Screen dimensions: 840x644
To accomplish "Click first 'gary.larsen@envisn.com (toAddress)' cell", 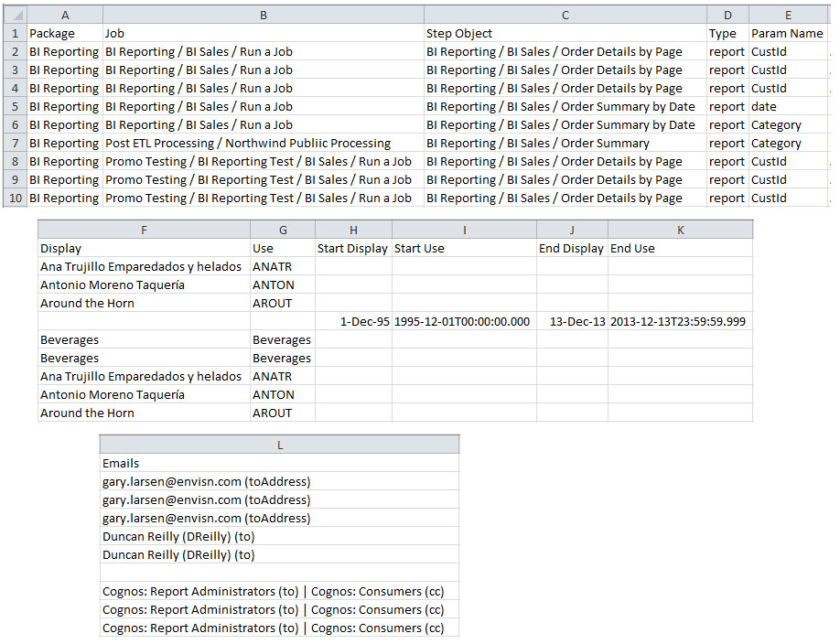I will (280, 482).
